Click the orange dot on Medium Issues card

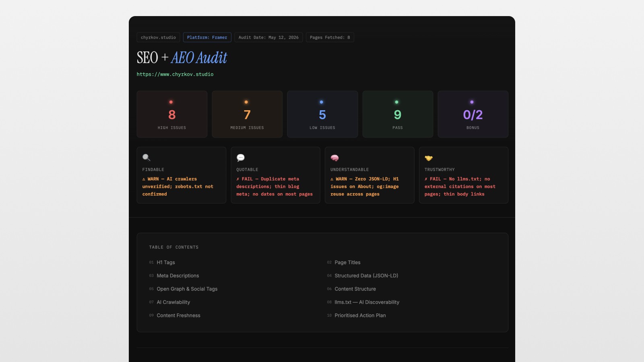click(246, 102)
